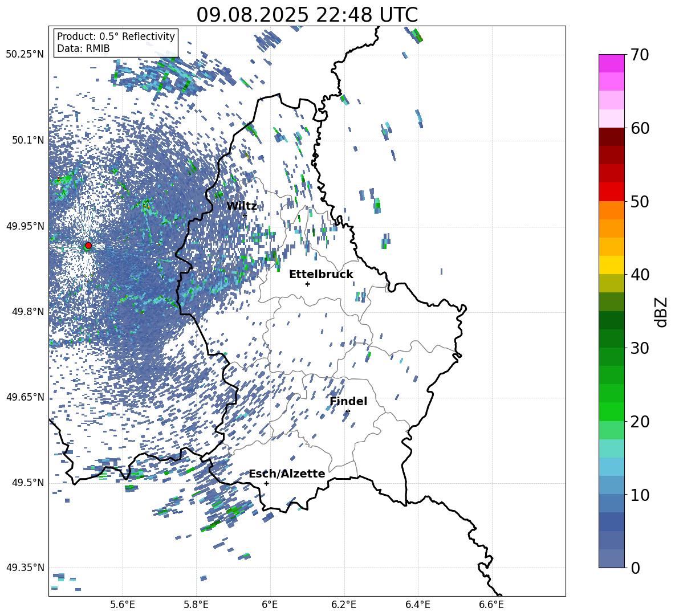This screenshot has height=616, width=675.
Task: Click the 5.6°E longitude label
Action: pyautogui.click(x=122, y=605)
